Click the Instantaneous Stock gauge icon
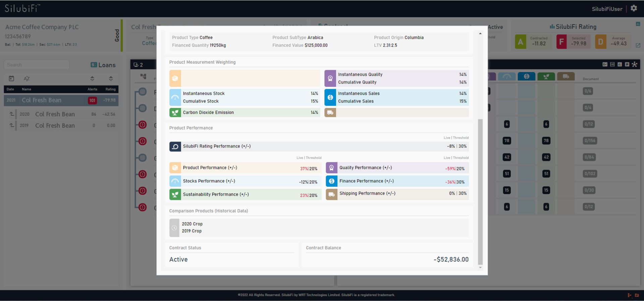This screenshot has width=644, height=301. (x=175, y=97)
